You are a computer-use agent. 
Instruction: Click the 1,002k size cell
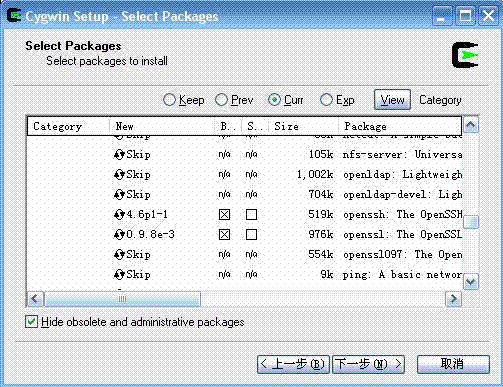pos(315,174)
